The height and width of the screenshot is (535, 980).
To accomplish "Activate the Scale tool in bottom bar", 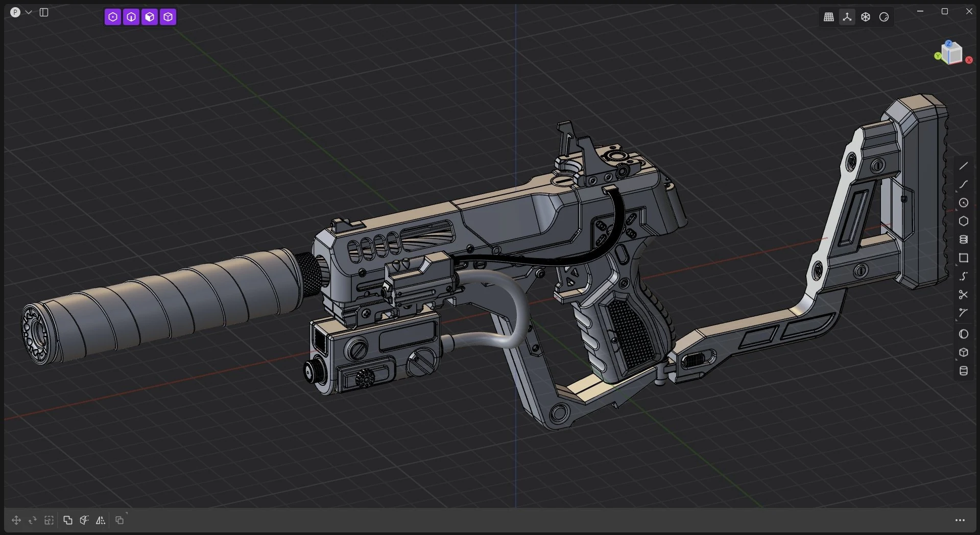I will (x=49, y=520).
